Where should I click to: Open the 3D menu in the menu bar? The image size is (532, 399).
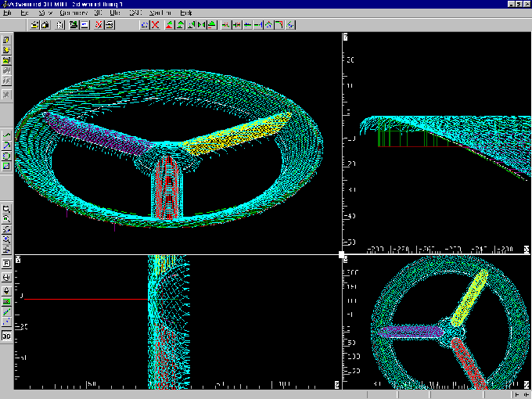(98, 13)
